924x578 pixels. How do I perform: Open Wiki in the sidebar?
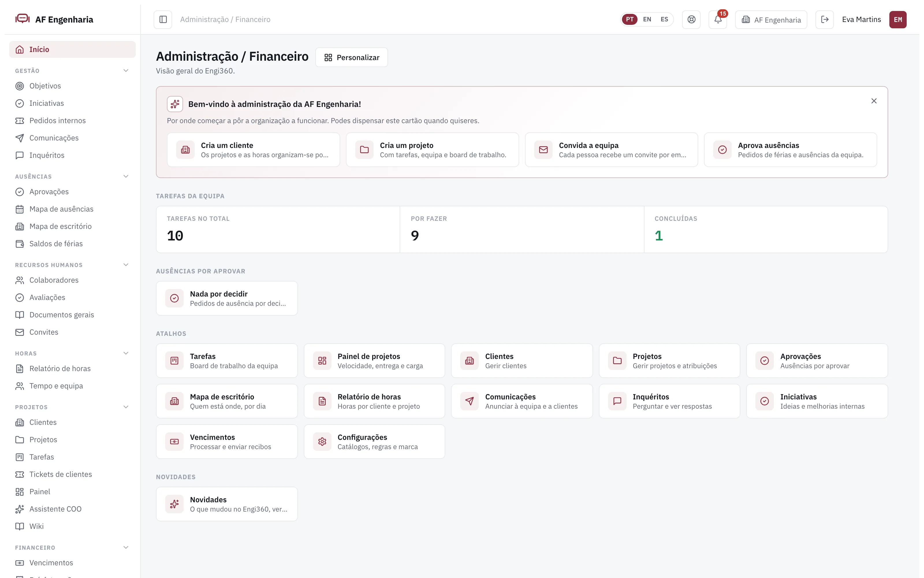point(72,526)
